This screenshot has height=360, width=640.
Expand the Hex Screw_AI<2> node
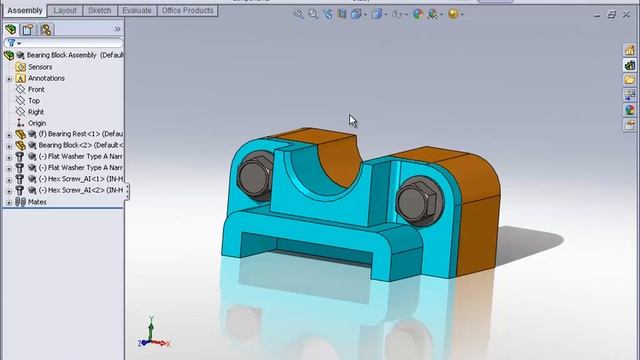[9, 191]
